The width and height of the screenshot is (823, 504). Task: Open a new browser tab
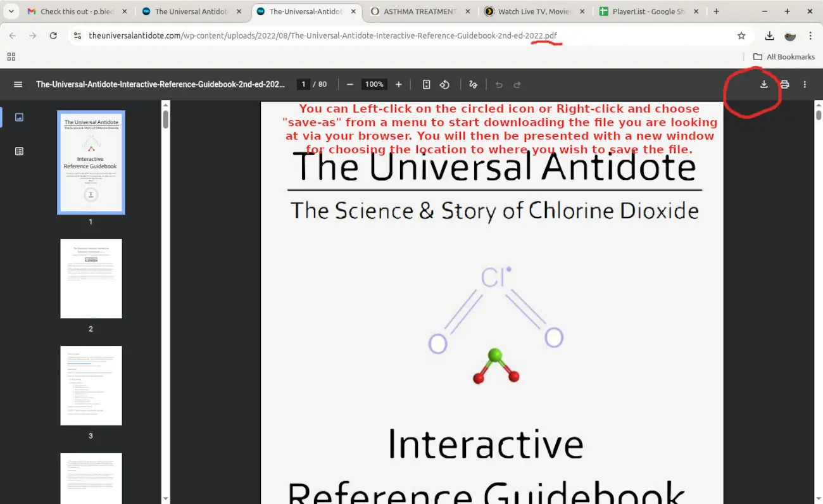(717, 11)
